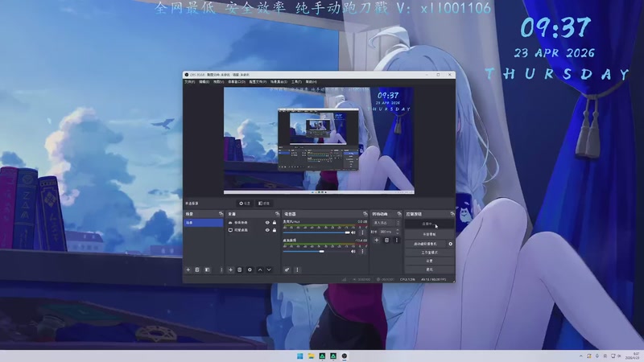Viewport: 644px width, 362px height.
Task: Open the Scenes toolbar three-dot menu
Action: pos(221,269)
